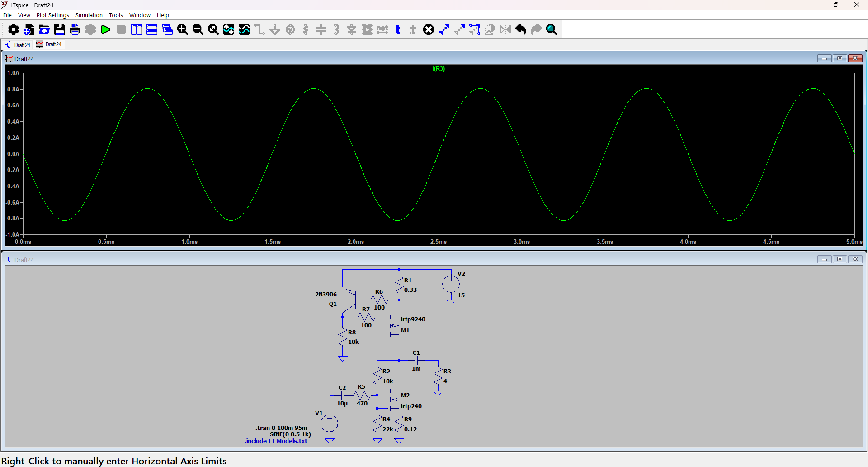
Task: Click the 2N3906 transistor label
Action: pyautogui.click(x=326, y=294)
